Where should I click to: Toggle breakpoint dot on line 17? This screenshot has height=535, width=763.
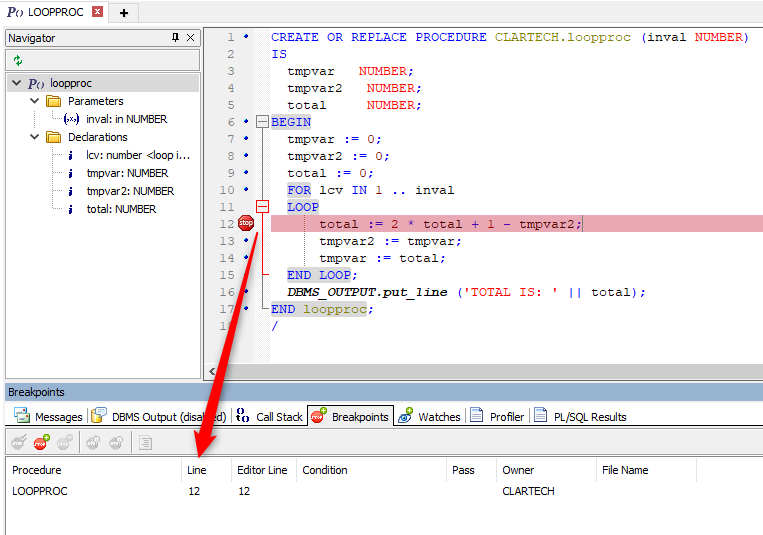(x=246, y=308)
